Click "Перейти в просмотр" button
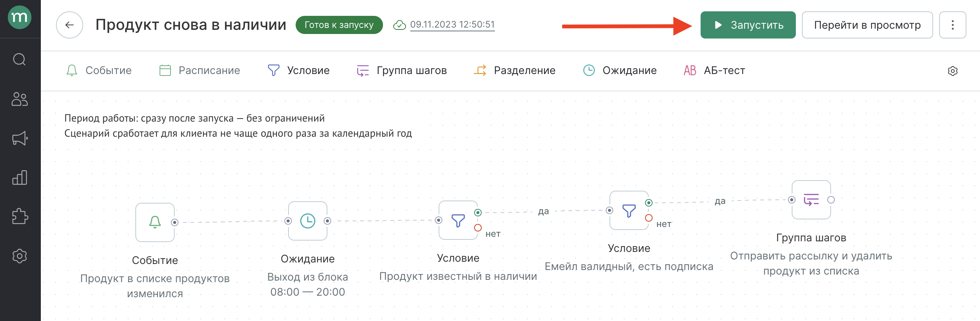Image resolution: width=980 pixels, height=321 pixels. 867,25
